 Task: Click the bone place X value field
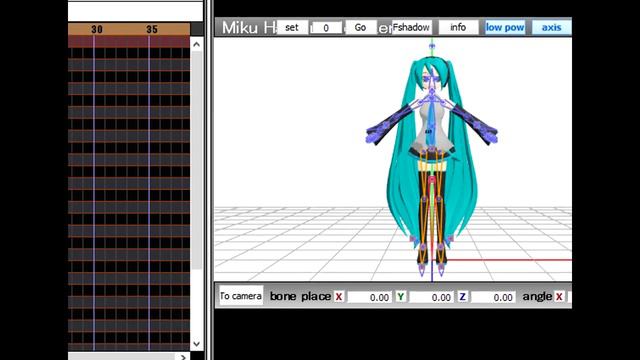(x=369, y=297)
